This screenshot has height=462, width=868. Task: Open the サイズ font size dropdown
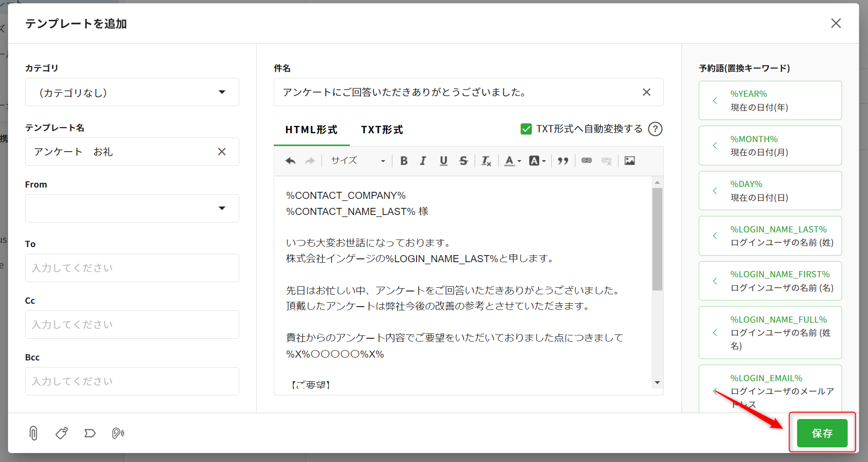[357, 161]
